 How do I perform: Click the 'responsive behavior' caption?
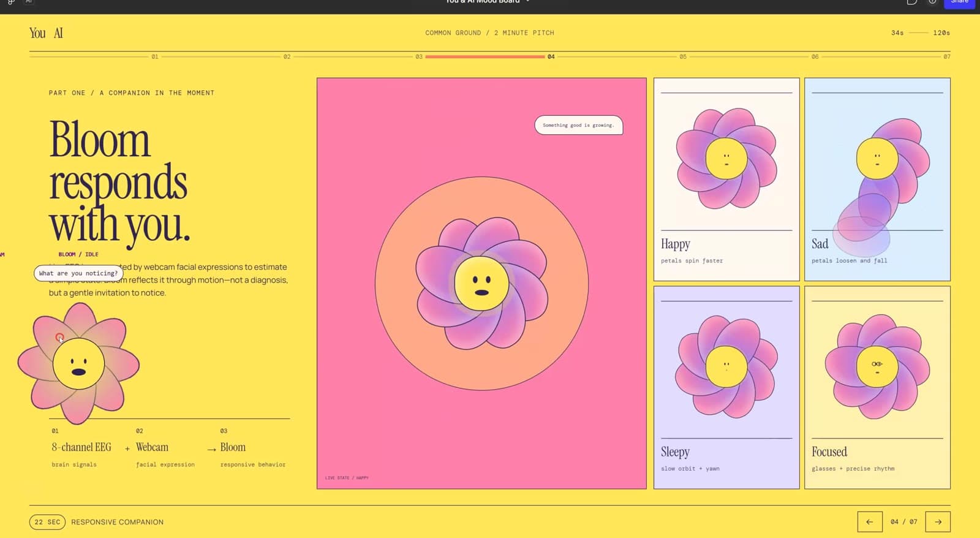pyautogui.click(x=253, y=465)
